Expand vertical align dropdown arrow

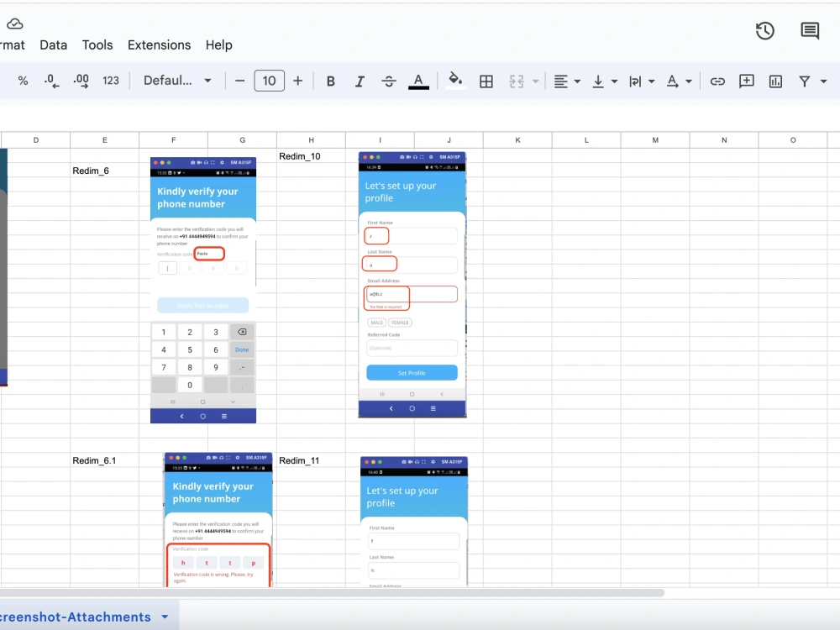tap(615, 81)
